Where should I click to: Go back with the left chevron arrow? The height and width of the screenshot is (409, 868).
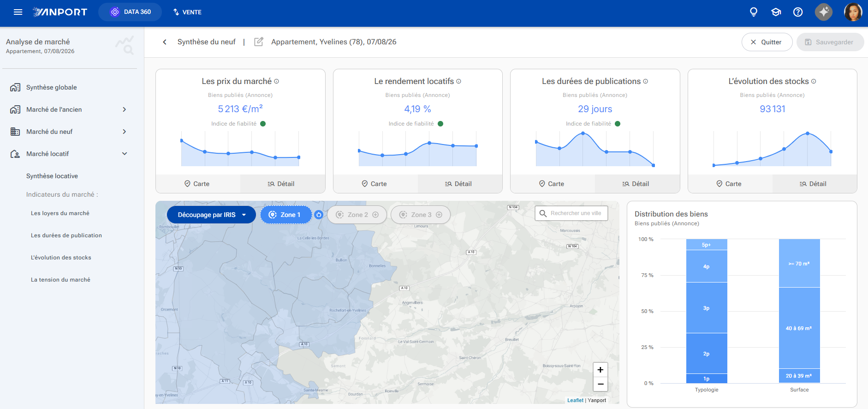[x=165, y=42]
